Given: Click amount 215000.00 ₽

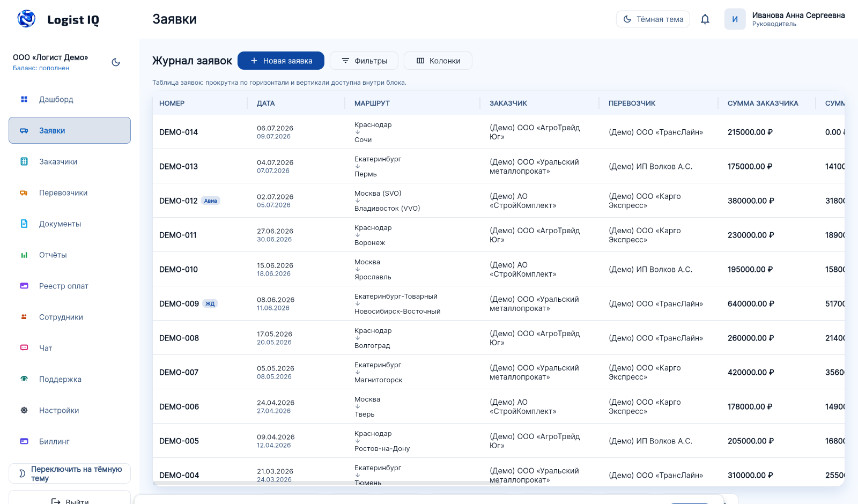Looking at the screenshot, I should tap(750, 132).
